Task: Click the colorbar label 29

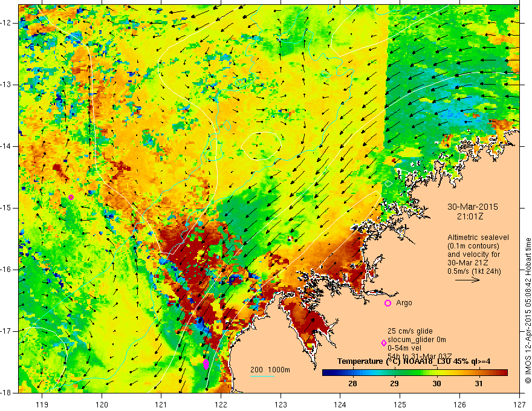Action: point(394,384)
